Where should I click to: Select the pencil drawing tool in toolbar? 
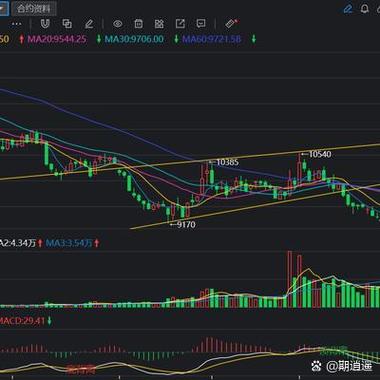coord(89,24)
